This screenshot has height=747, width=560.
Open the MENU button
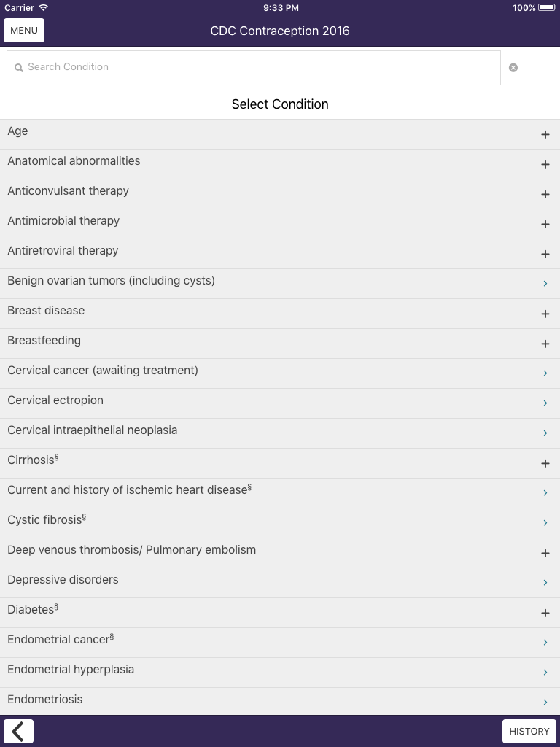tap(23, 30)
